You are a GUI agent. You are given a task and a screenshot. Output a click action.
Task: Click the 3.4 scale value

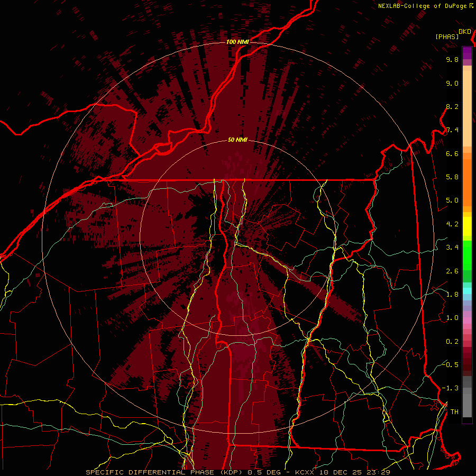[452, 248]
